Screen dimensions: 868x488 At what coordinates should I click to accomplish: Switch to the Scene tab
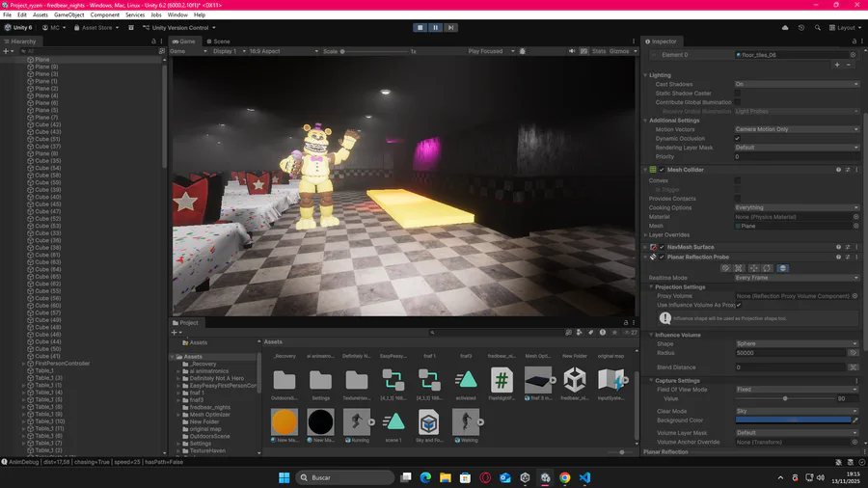point(218,41)
